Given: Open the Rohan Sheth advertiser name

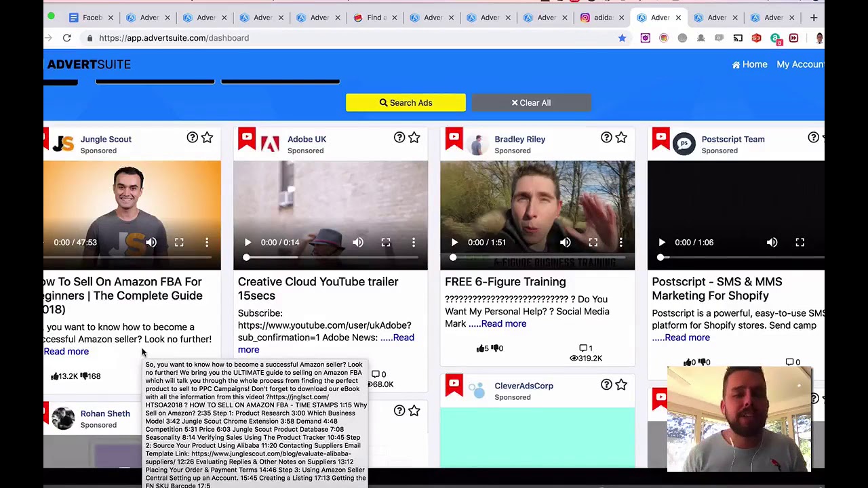Looking at the screenshot, I should click(x=105, y=413).
